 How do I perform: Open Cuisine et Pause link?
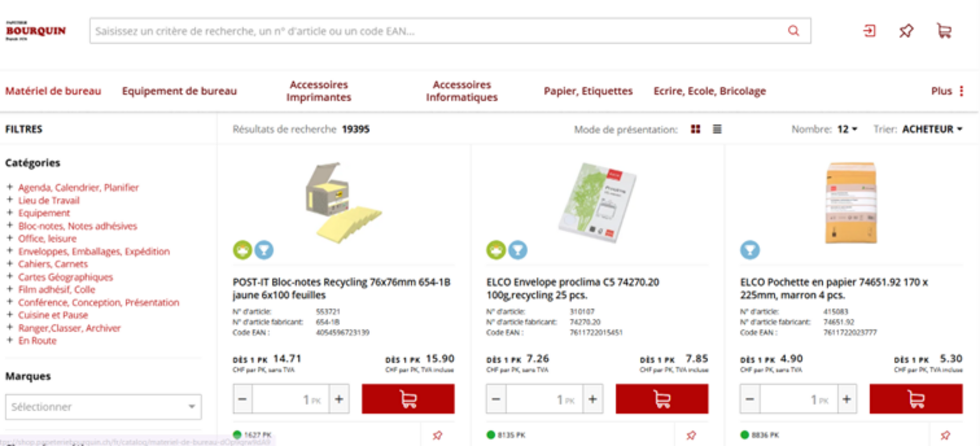point(53,315)
